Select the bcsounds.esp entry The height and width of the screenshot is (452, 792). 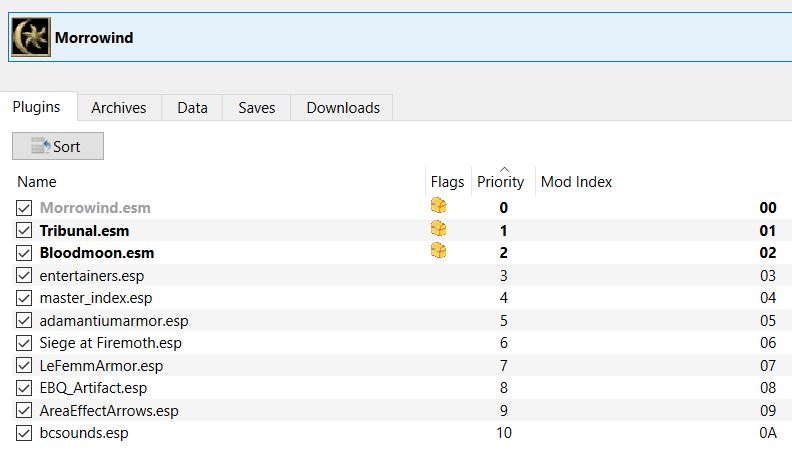point(84,433)
